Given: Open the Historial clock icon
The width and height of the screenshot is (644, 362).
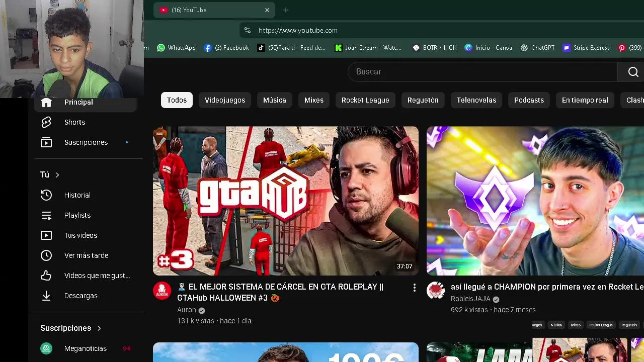Looking at the screenshot, I should pos(46,195).
